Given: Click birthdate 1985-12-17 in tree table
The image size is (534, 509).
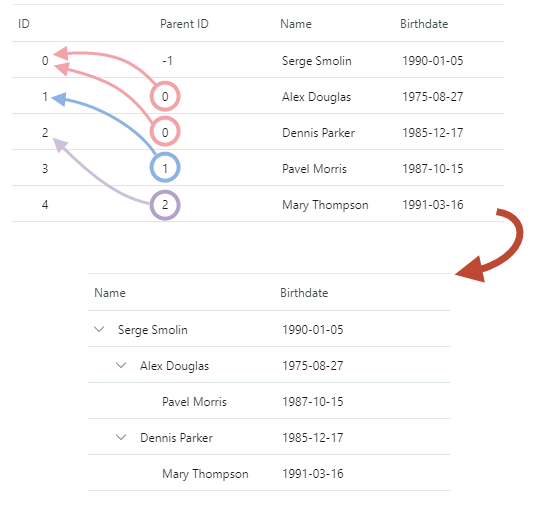Looking at the screenshot, I should pyautogui.click(x=313, y=438).
